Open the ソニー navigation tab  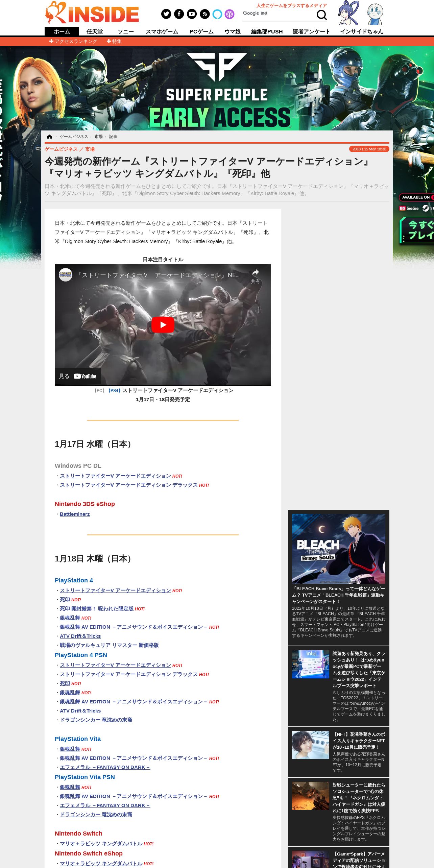126,31
